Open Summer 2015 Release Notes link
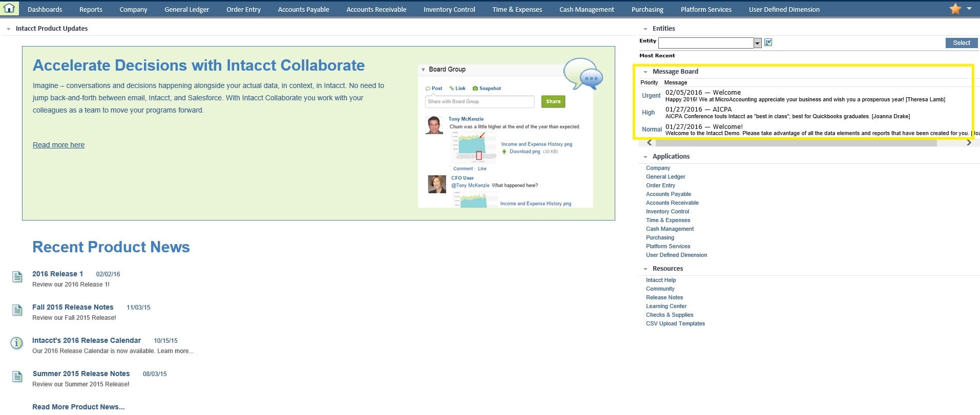 81,374
